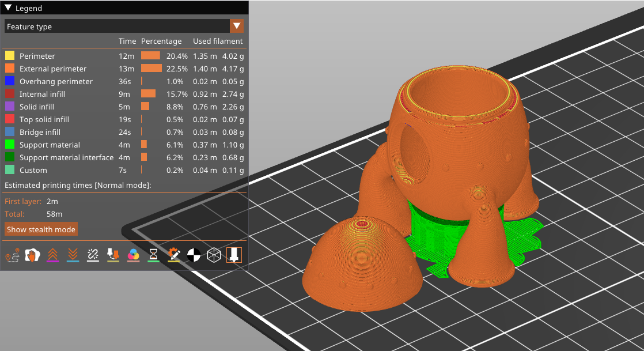Hide the Solid infill feature row
Viewport: 644px width, 351px height.
click(x=124, y=107)
